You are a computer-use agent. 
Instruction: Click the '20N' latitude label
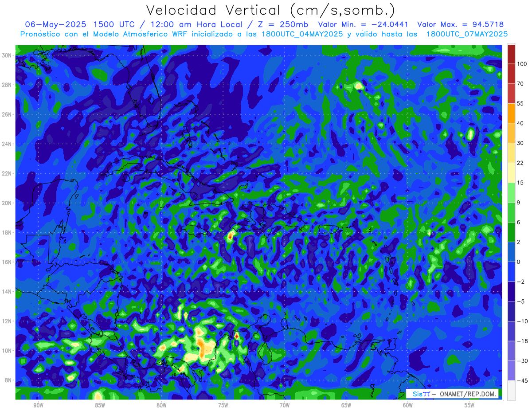tap(8, 203)
